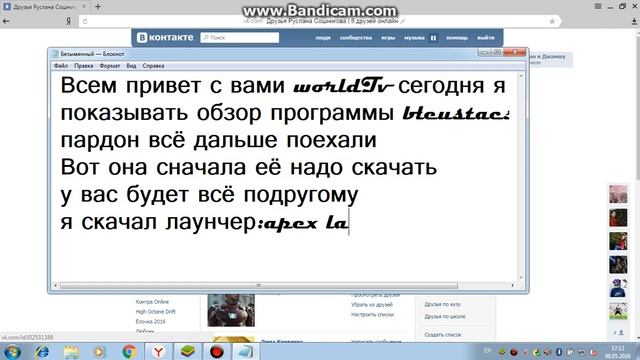Click Убрать из друзей link
Image resolution: width=640 pixels, height=360 pixels.
tap(372, 305)
